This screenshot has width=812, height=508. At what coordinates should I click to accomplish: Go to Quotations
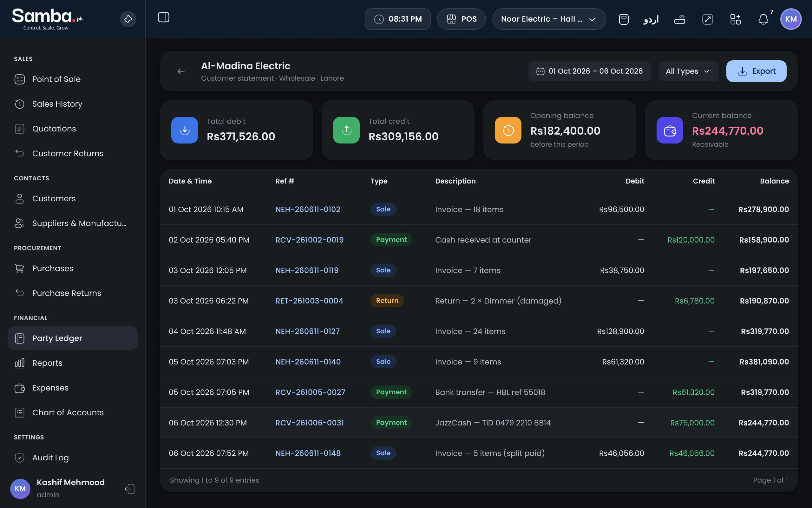click(x=72, y=129)
